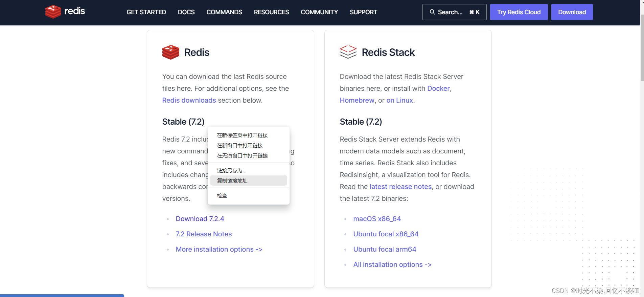Download the macOS x86_64 binary
Image resolution: width=644 pixels, height=297 pixels.
(377, 219)
